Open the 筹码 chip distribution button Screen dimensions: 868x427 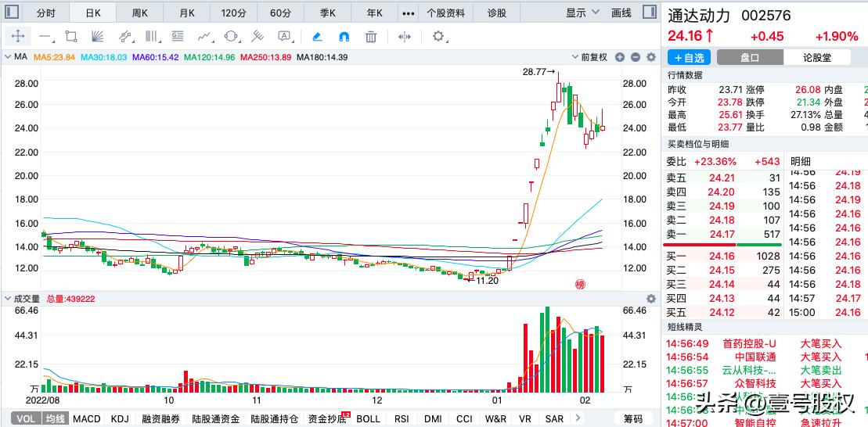point(633,418)
